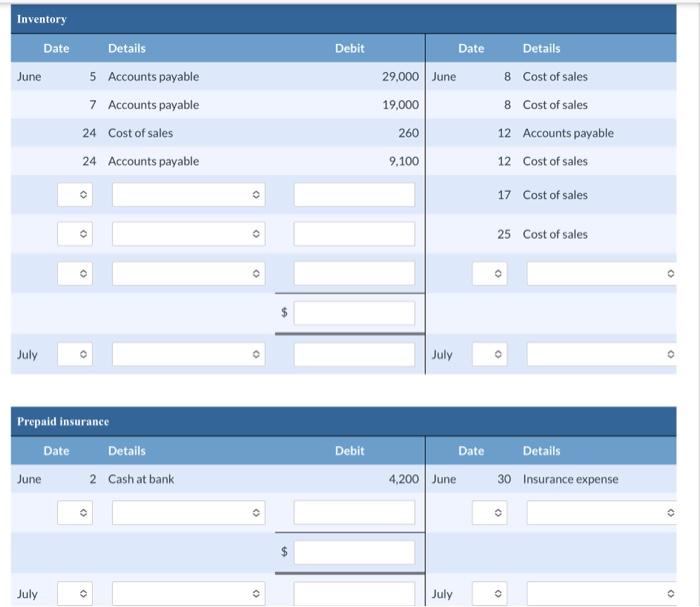Click Inventory July debit amount field
The image size is (700, 607).
354,354
